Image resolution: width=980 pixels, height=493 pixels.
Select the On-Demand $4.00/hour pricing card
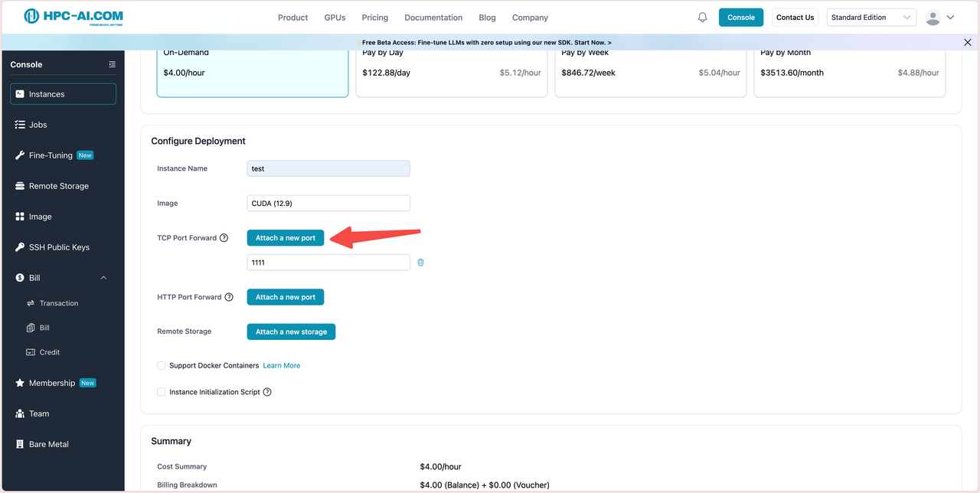point(252,73)
